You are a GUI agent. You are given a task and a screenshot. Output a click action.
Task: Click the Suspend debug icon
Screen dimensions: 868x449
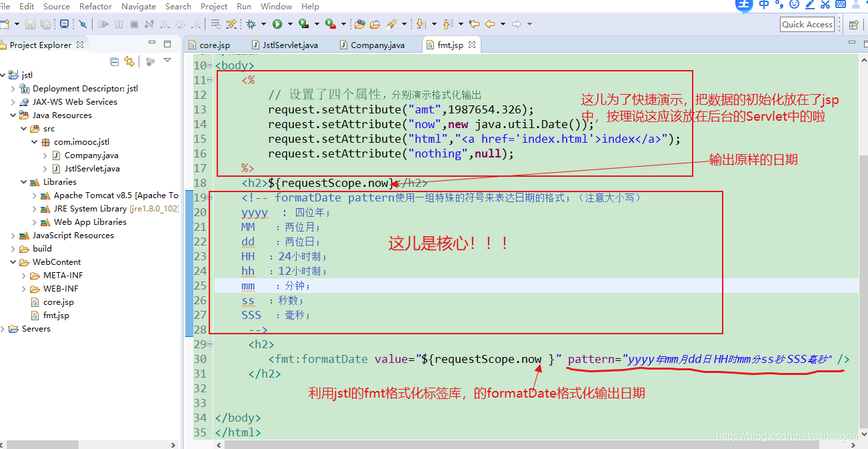[119, 24]
